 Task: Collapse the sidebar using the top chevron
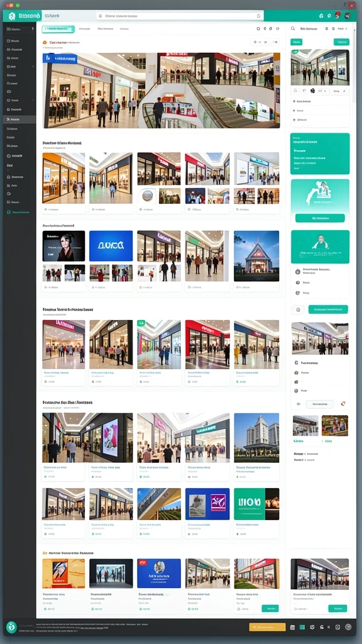(x=33, y=29)
